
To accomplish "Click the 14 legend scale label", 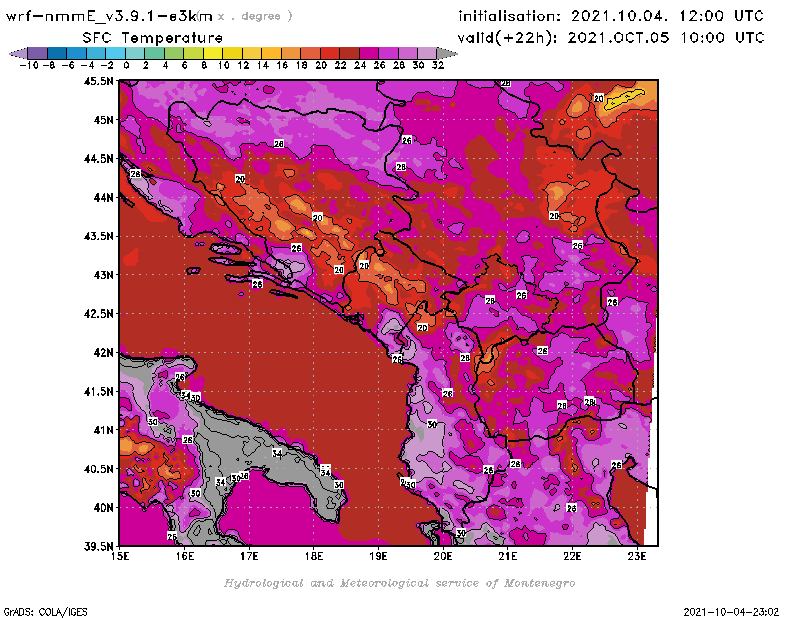I will click(262, 65).
